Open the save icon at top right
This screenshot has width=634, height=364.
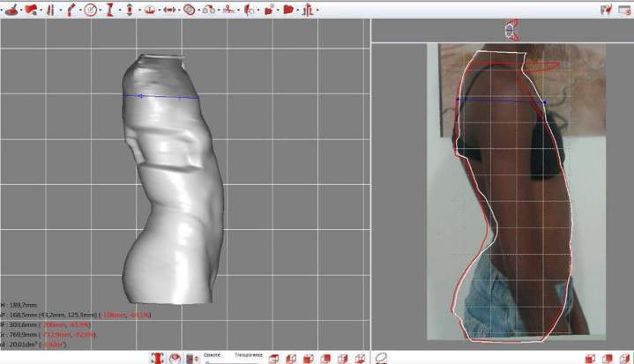tap(607, 9)
